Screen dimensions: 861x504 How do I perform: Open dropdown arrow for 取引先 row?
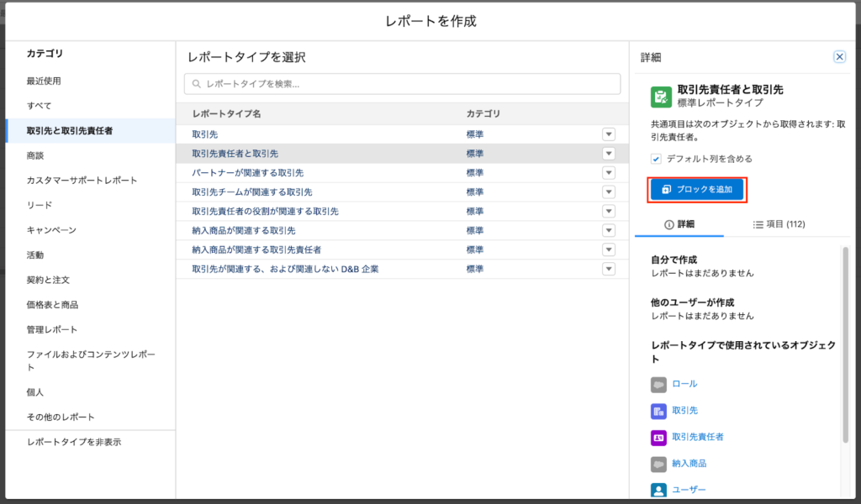(609, 134)
